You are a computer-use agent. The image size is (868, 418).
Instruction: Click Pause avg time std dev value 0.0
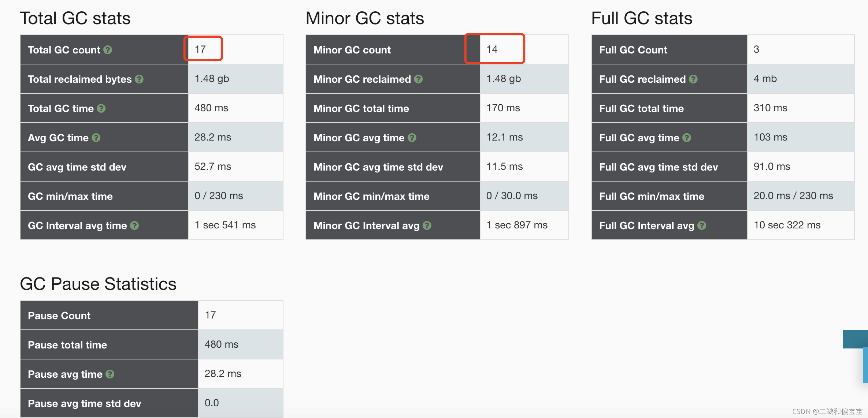(212, 403)
